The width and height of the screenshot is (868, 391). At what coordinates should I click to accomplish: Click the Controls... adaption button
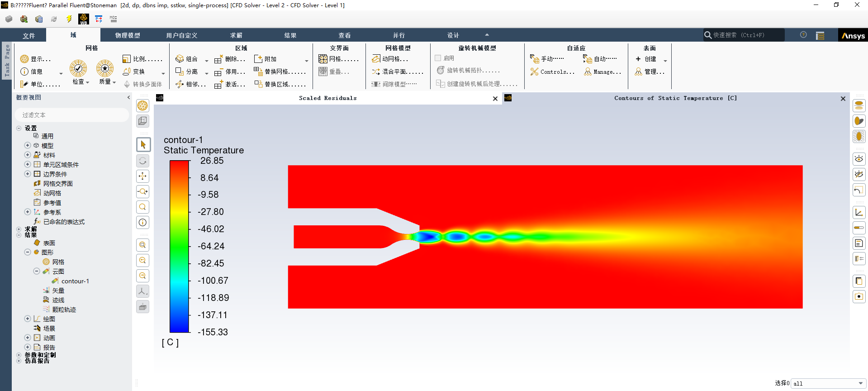(x=553, y=72)
